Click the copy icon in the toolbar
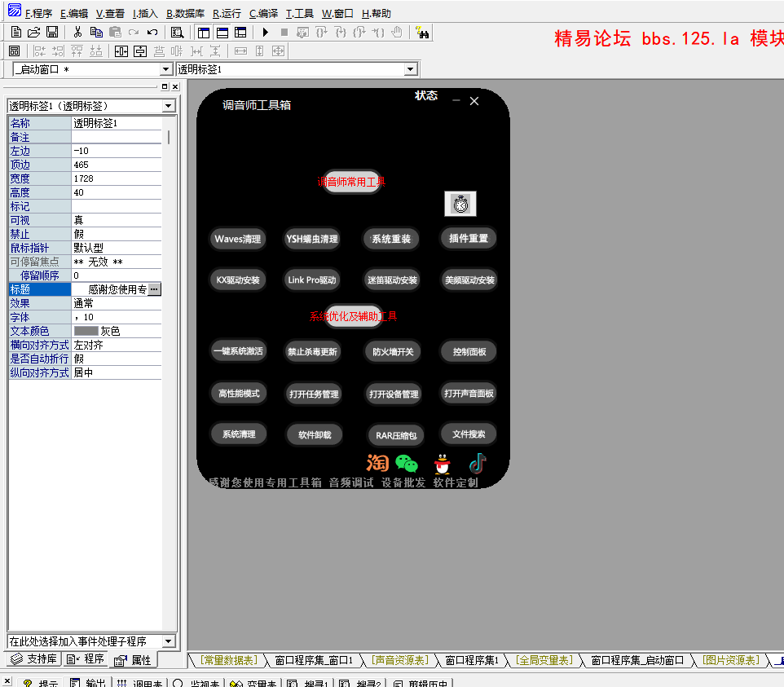This screenshot has width=784, height=687. click(95, 32)
